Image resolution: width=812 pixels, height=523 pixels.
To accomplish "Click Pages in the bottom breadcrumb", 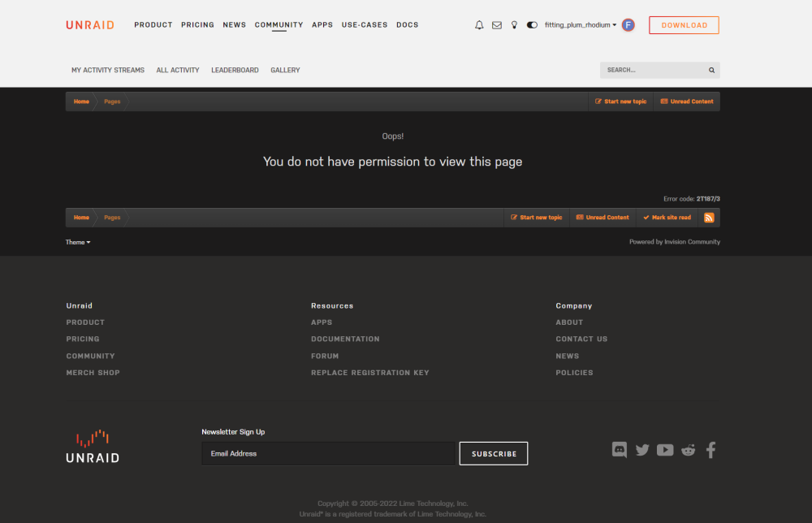I will tap(112, 218).
